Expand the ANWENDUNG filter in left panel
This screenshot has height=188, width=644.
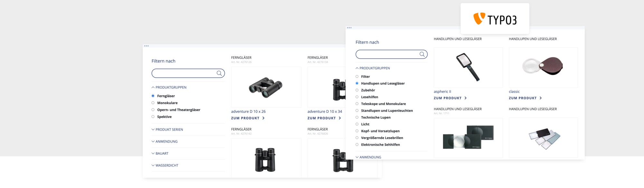pyautogui.click(x=165, y=142)
